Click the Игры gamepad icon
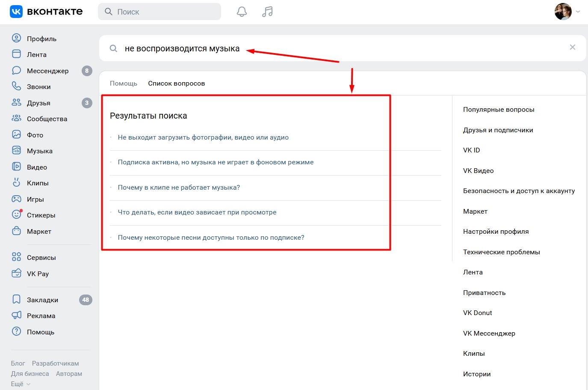Image resolution: width=588 pixels, height=390 pixels. (16, 199)
